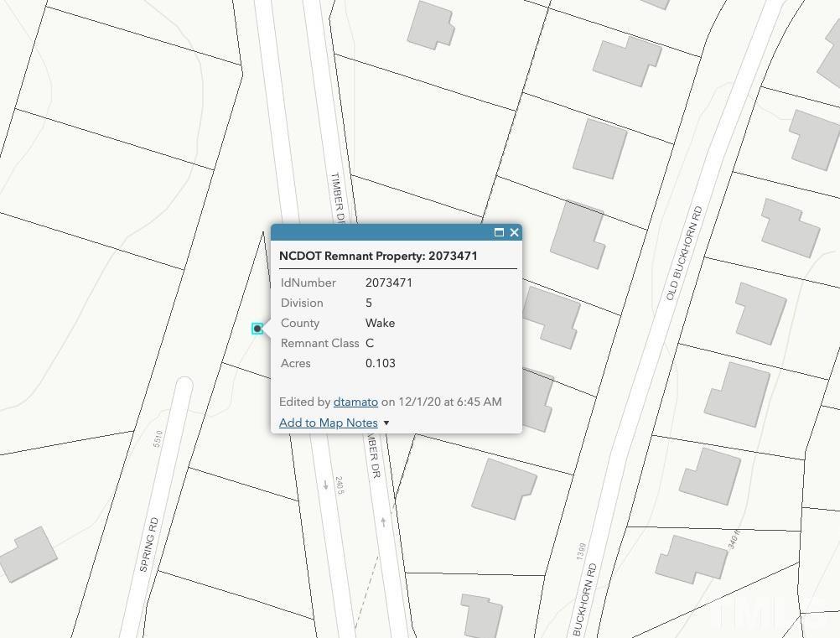This screenshot has height=638, width=840.
Task: Click the downward direction arrow on Timber Dr
Action: click(x=326, y=485)
